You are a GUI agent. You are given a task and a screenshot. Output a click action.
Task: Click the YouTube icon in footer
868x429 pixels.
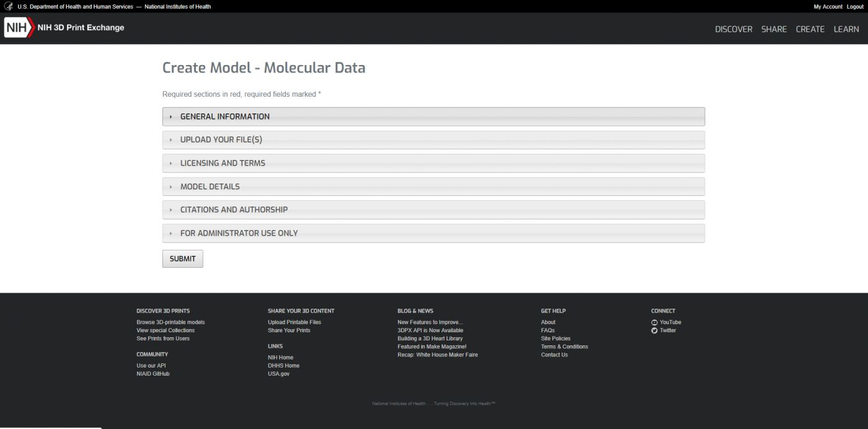654,322
